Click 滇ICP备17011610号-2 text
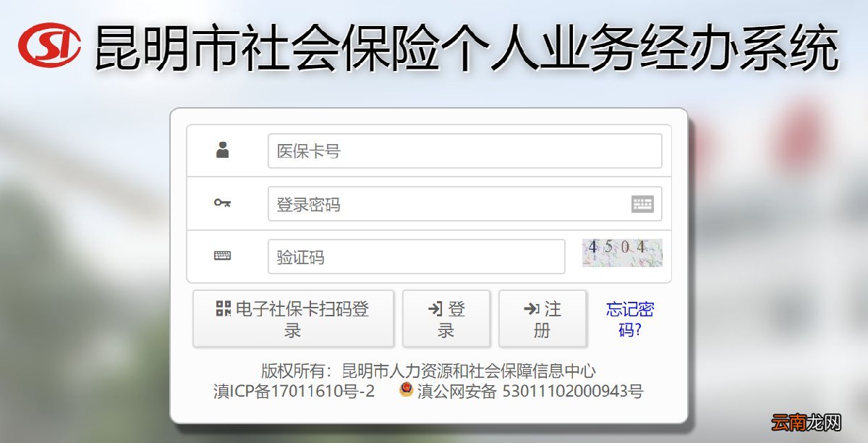Viewport: 868px width, 443px height. 294,392
